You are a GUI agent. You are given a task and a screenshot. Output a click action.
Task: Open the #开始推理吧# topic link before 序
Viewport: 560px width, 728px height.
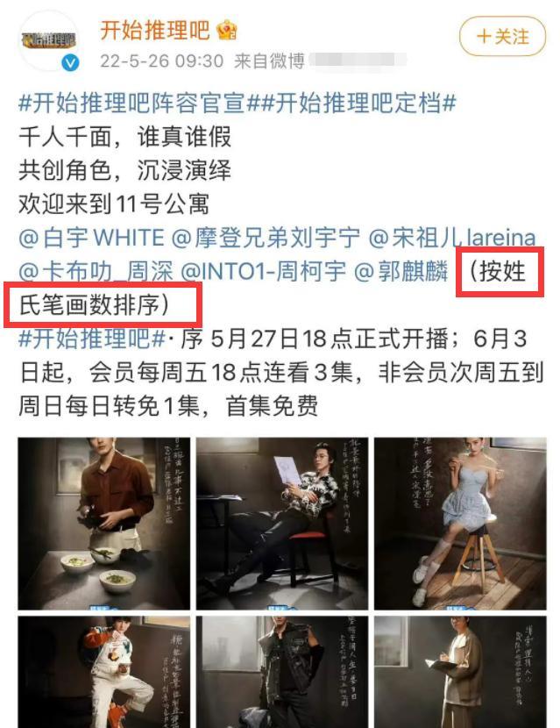[x=92, y=339]
